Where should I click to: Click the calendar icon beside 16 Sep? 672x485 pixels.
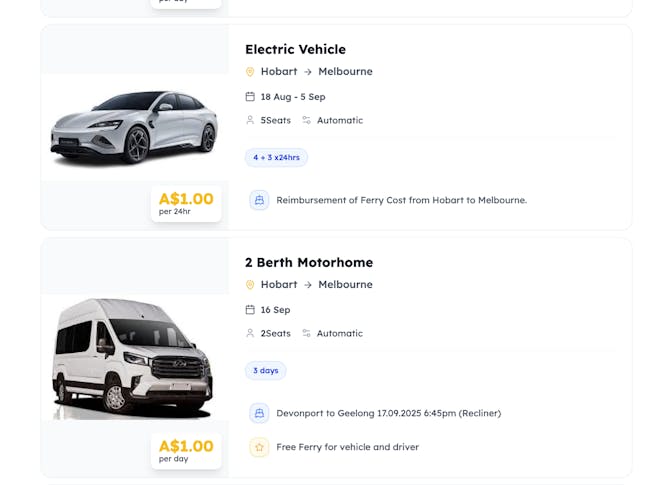point(250,310)
